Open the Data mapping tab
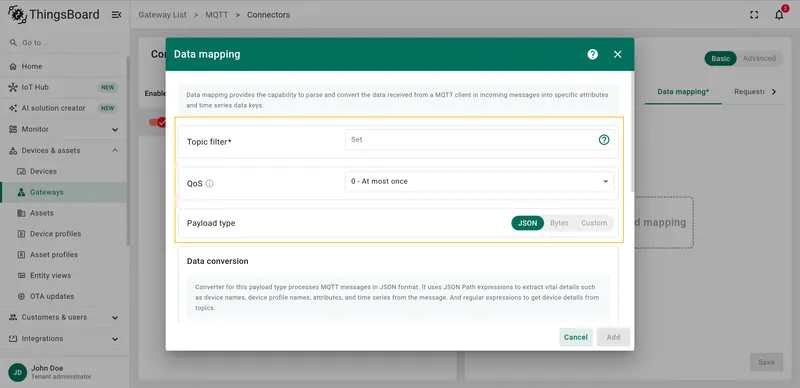Screen dimensions: 800x388 click(x=683, y=92)
